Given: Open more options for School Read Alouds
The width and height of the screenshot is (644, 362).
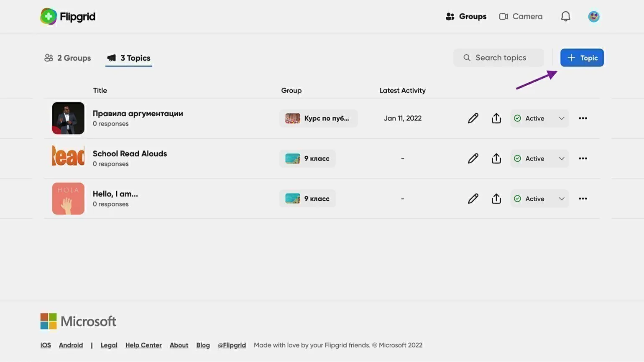Looking at the screenshot, I should [583, 158].
